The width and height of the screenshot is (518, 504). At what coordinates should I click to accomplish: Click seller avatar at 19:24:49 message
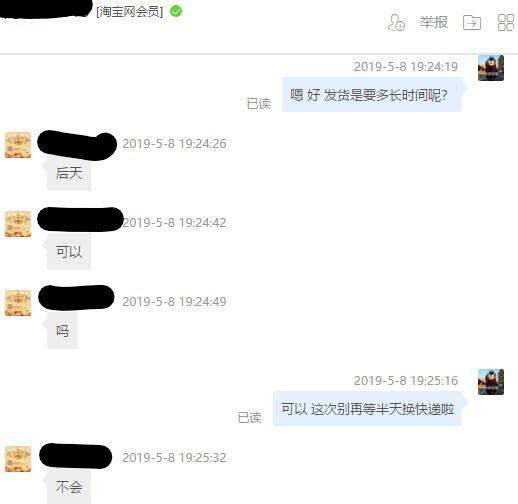[18, 303]
